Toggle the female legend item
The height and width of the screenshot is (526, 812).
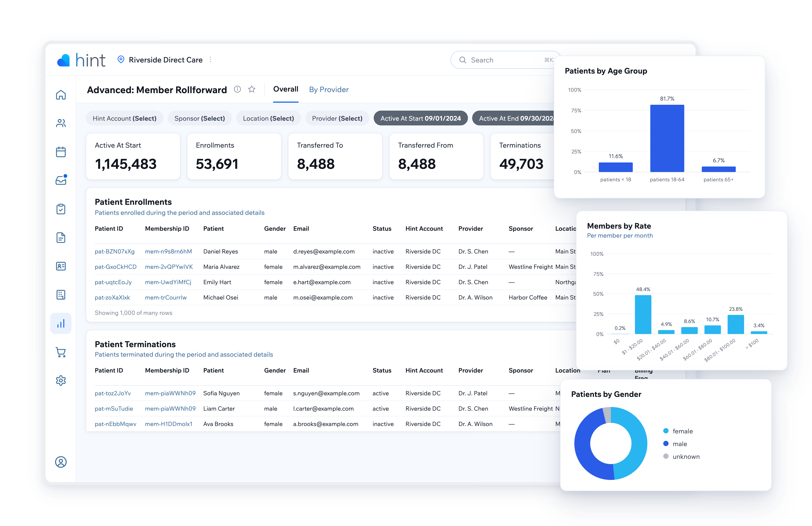coord(678,431)
